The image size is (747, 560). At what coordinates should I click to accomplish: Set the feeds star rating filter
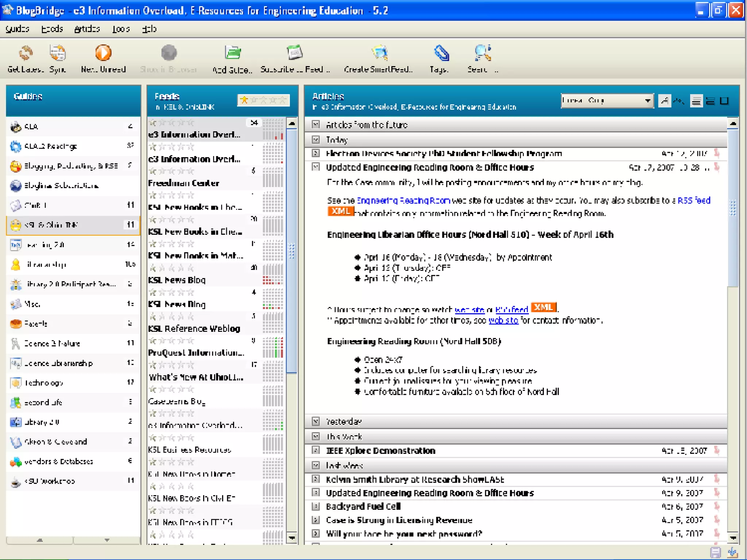click(x=263, y=100)
